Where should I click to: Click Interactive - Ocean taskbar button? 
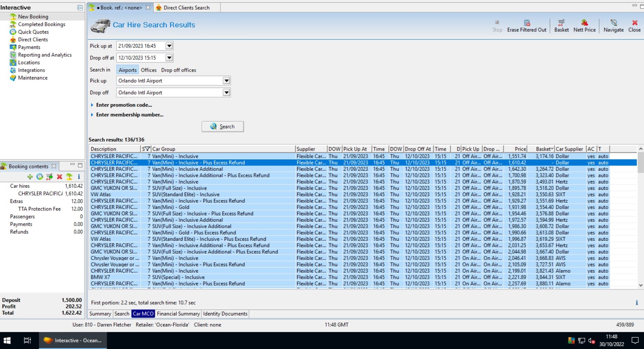coord(73,340)
